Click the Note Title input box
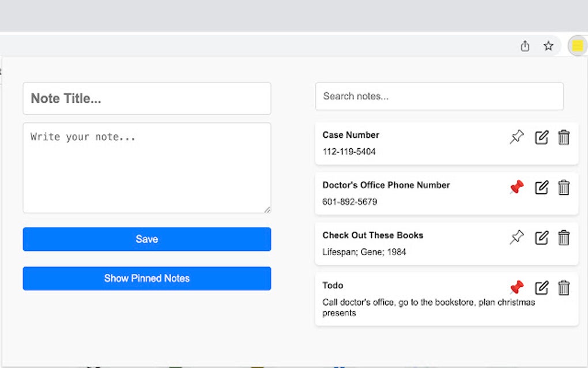 [x=146, y=98]
